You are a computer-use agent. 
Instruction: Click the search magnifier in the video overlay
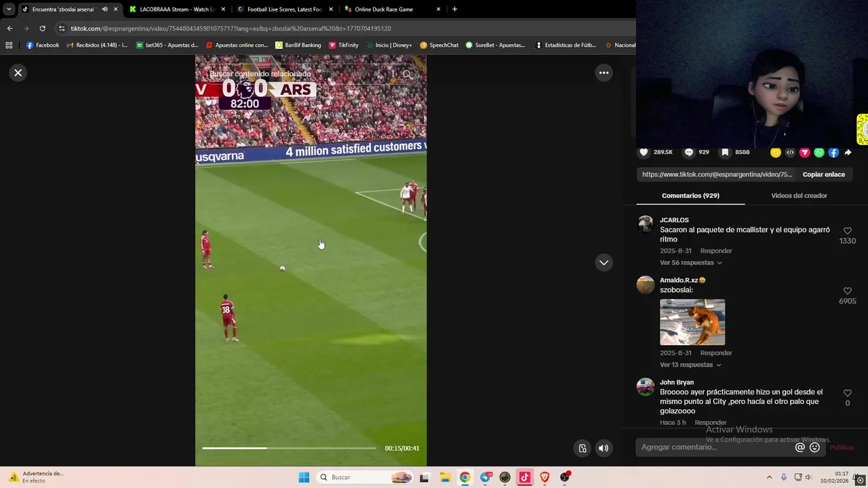coord(407,75)
